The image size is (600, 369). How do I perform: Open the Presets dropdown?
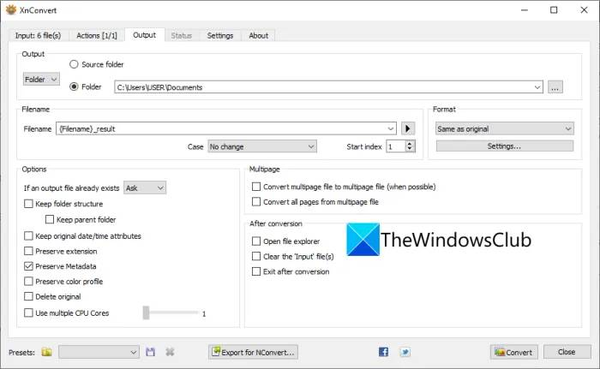[99, 352]
